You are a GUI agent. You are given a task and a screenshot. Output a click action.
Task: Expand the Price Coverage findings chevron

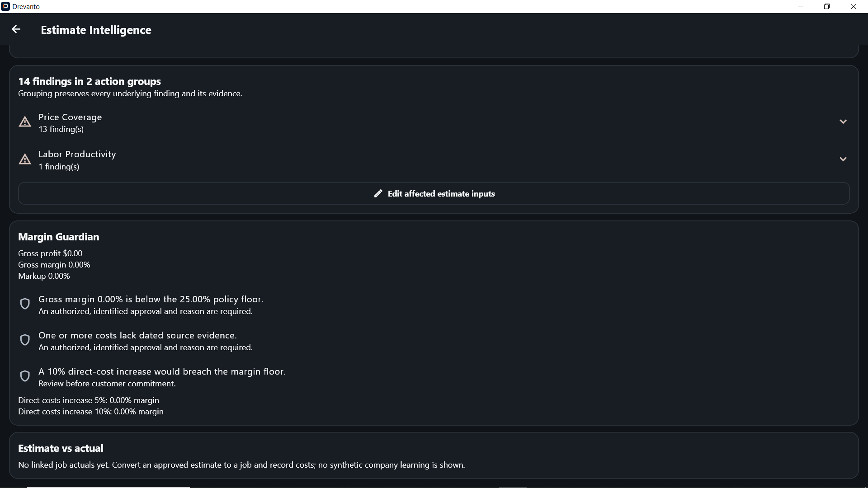pos(843,122)
